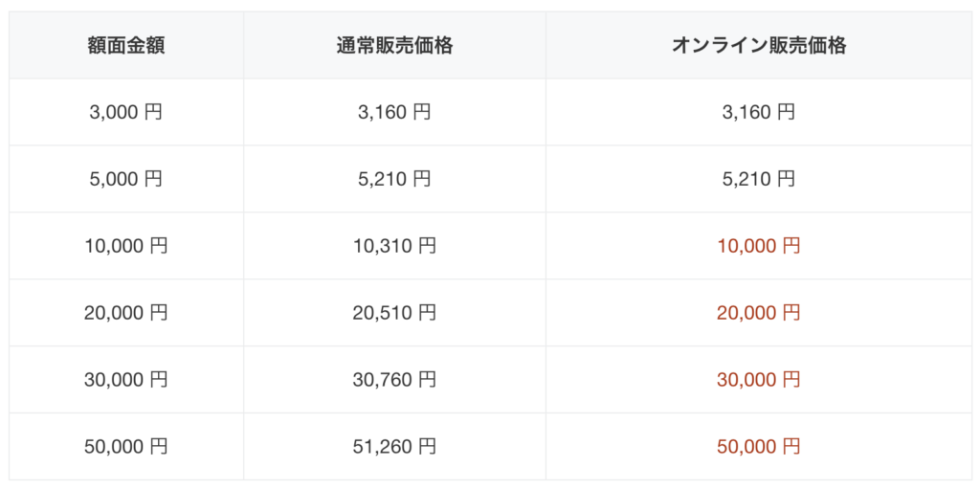The height and width of the screenshot is (489, 980).
Task: Select the 20,000 円 face value cell
Action: (126, 313)
